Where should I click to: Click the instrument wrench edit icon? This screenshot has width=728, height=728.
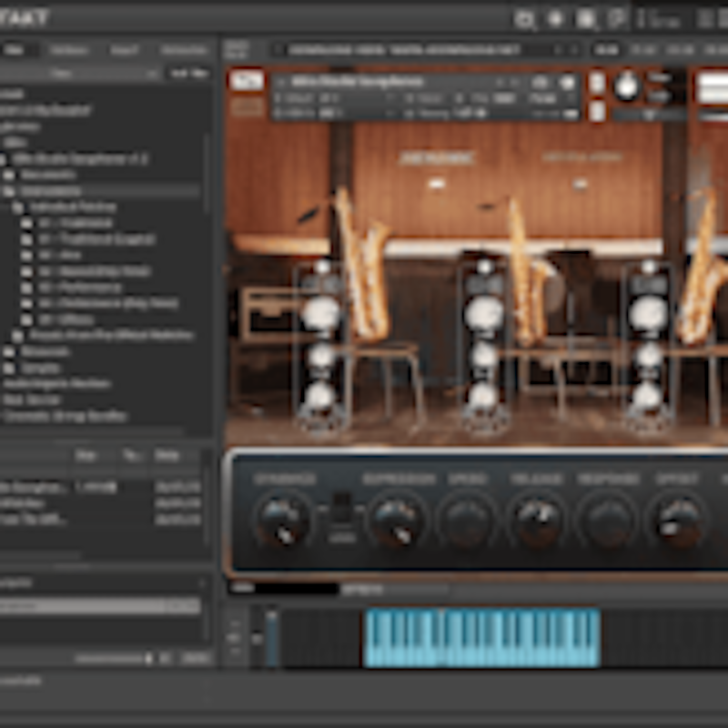click(x=246, y=81)
